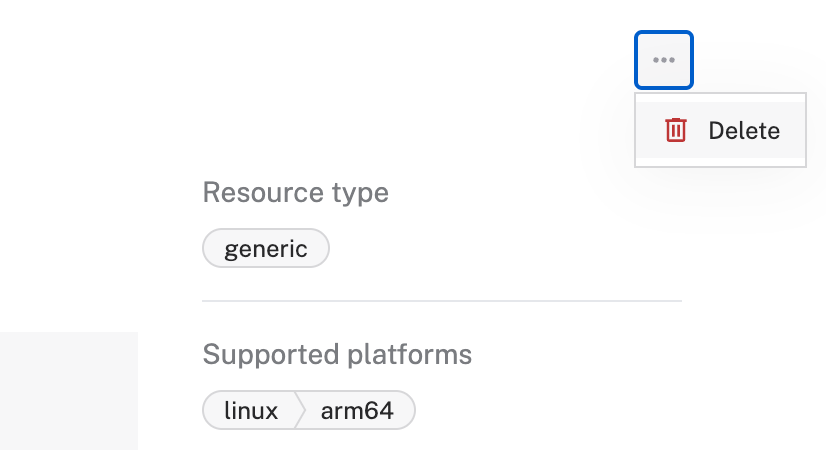Click the gray panel on the left
826x450 pixels.
pos(68,390)
